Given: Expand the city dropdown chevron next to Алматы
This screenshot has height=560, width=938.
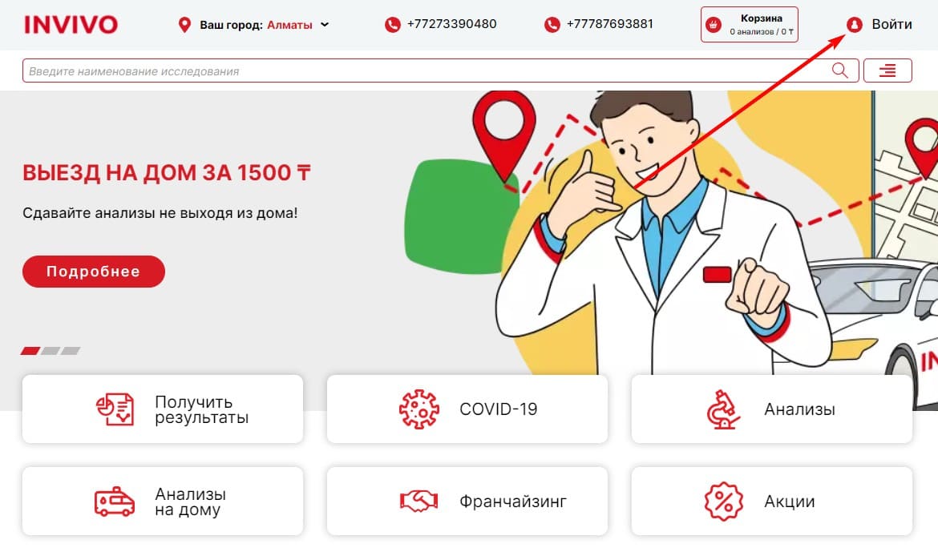Looking at the screenshot, I should [x=325, y=25].
